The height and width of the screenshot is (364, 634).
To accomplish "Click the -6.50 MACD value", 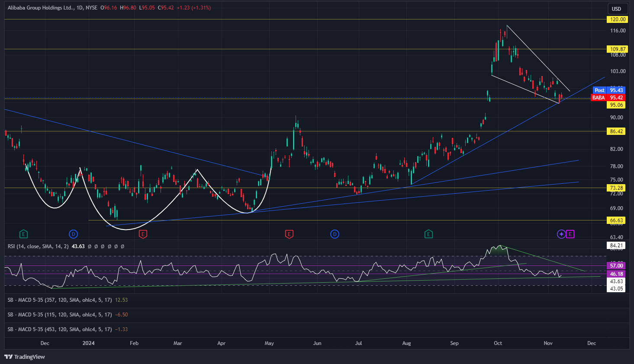I will tap(121, 315).
